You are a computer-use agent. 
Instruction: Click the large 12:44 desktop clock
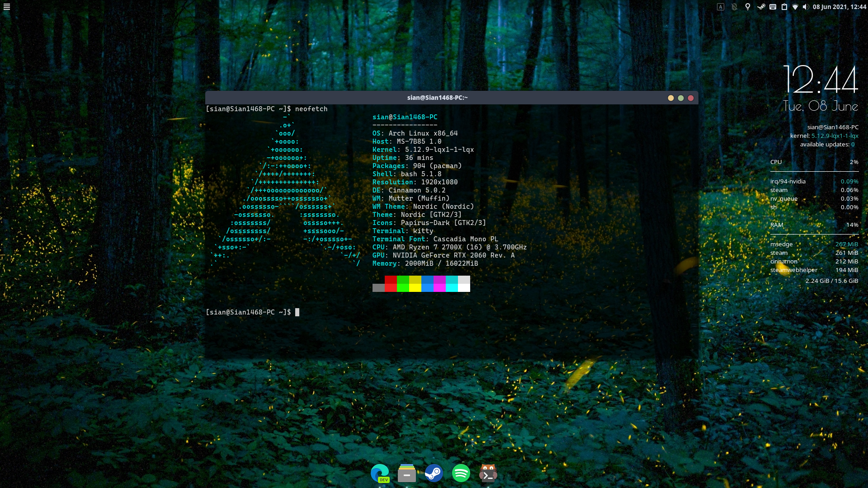click(820, 80)
